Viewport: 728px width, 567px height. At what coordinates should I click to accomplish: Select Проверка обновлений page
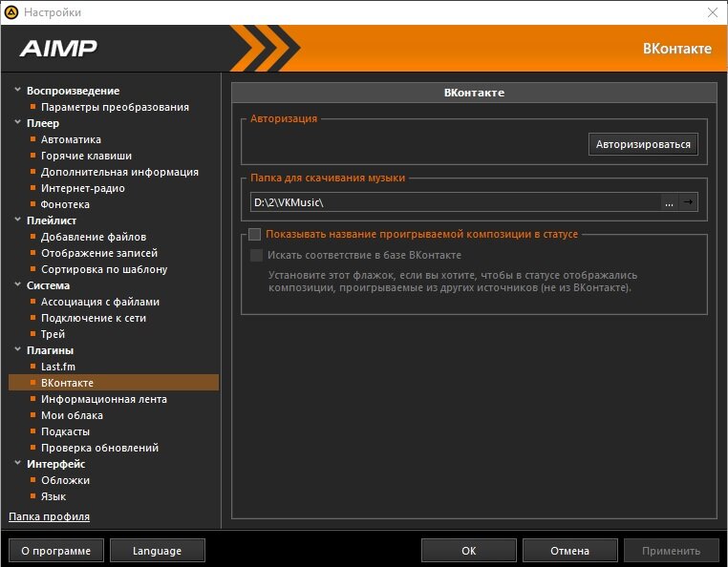click(x=99, y=449)
